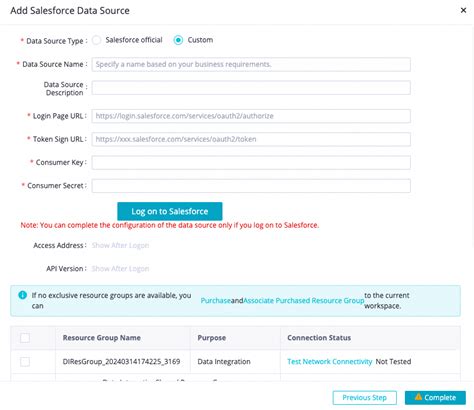Click the Token Sign URL field
The image size is (474, 410).
(x=251, y=139)
